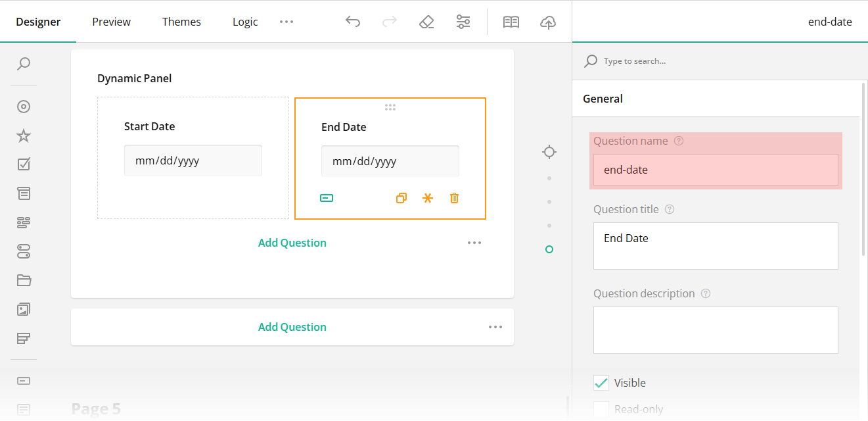The height and width of the screenshot is (421, 868).
Task: Click Add Question below the Dynamic Panel
Action: tap(292, 326)
